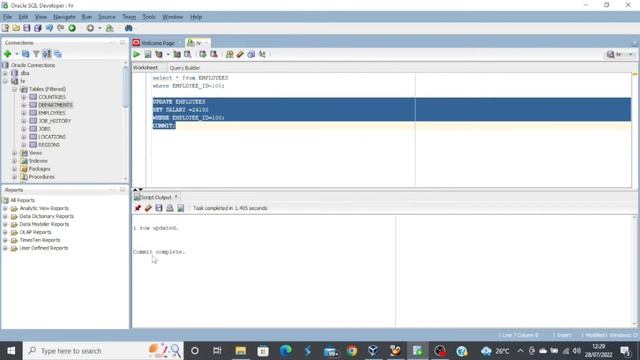The image size is (640, 360).
Task: Select the JOB_HISTORY table in tree
Action: coord(55,121)
